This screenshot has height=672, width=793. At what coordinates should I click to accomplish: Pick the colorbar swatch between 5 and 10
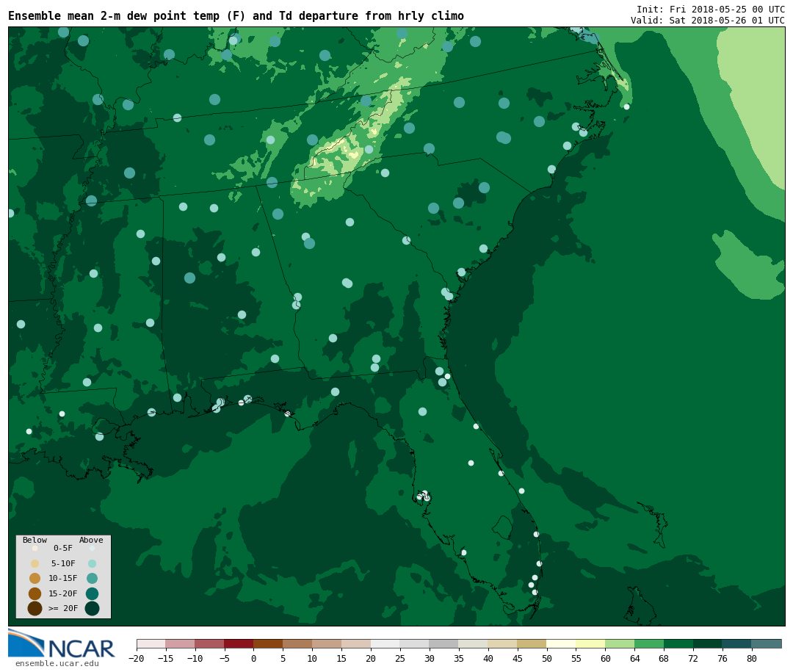click(297, 643)
